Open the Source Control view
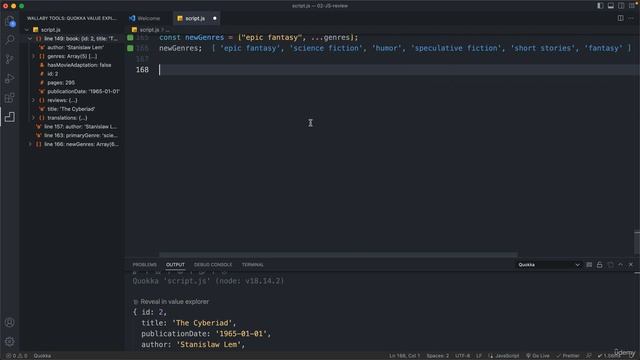 pyautogui.click(x=10, y=59)
